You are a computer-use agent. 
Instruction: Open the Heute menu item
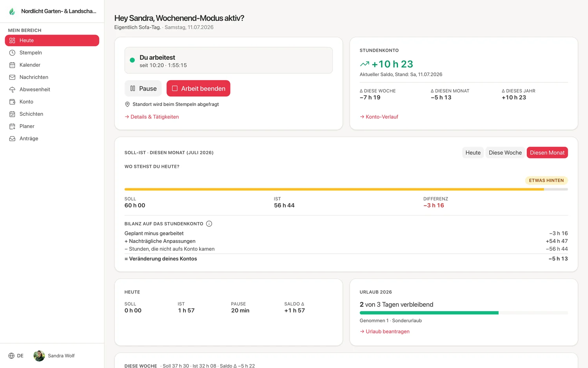coord(52,40)
